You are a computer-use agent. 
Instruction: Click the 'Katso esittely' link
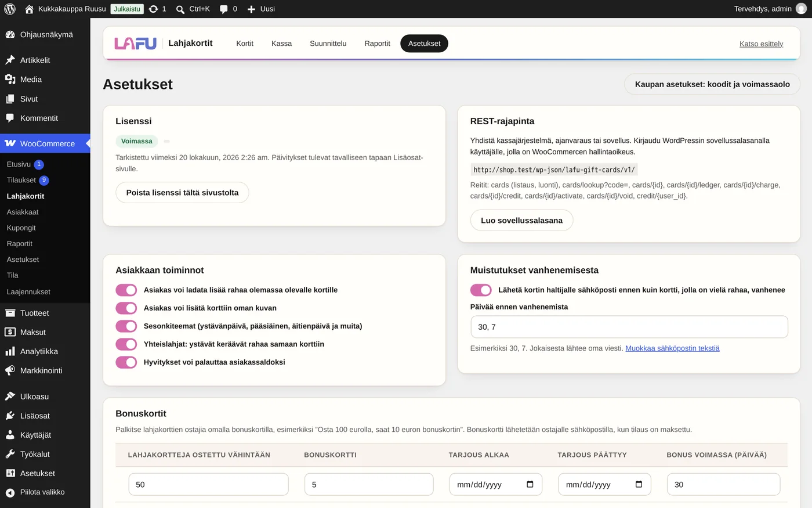pyautogui.click(x=761, y=44)
